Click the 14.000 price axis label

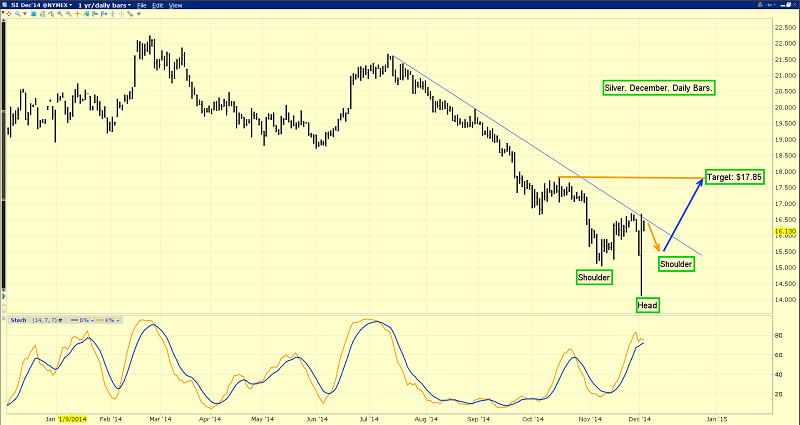pyautogui.click(x=784, y=299)
